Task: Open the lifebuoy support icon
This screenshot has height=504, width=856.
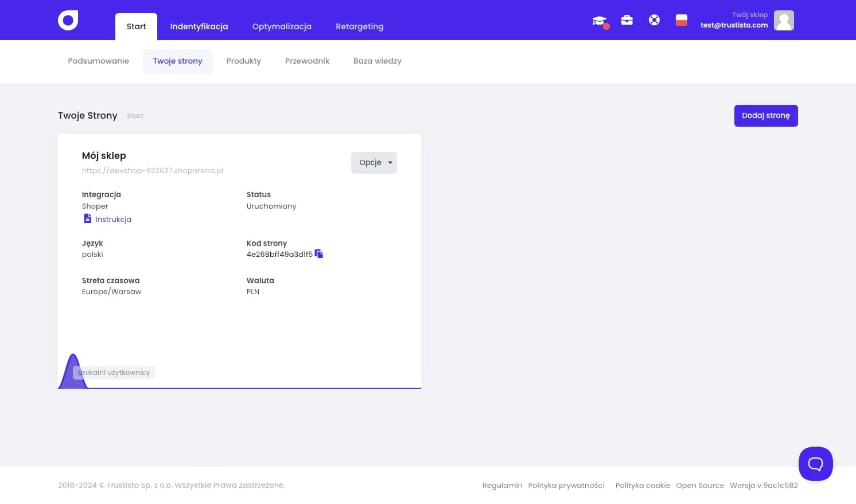Action: tap(654, 20)
